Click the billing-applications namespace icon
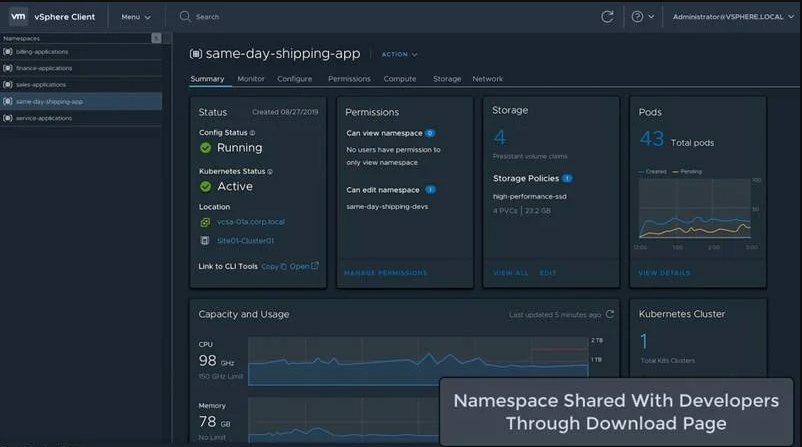 point(8,52)
